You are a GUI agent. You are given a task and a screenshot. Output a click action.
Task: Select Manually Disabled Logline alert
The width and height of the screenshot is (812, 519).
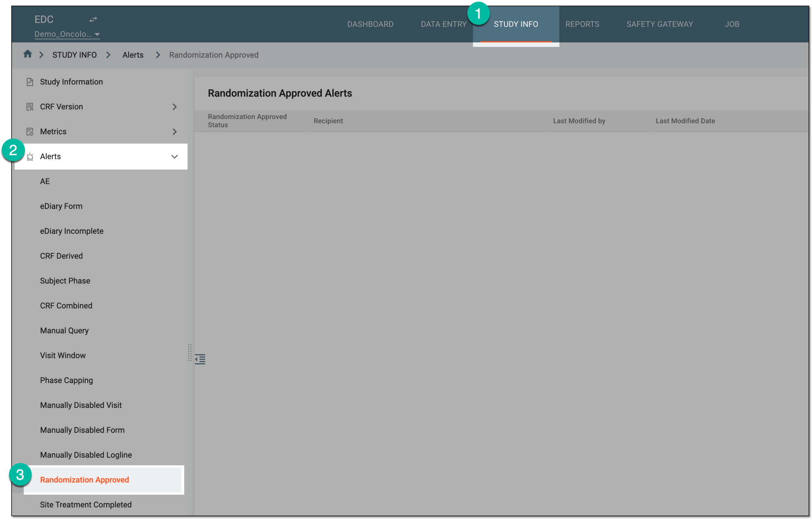coord(86,455)
